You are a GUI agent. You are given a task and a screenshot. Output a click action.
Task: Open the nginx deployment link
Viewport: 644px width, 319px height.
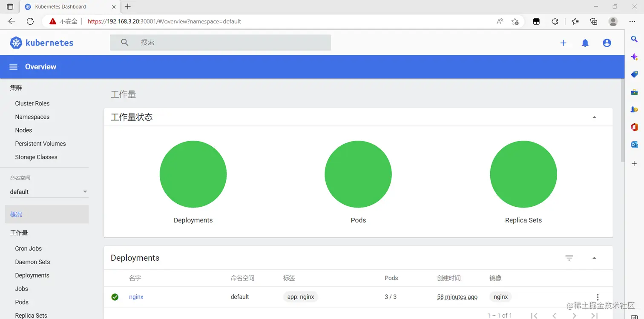[x=136, y=297]
